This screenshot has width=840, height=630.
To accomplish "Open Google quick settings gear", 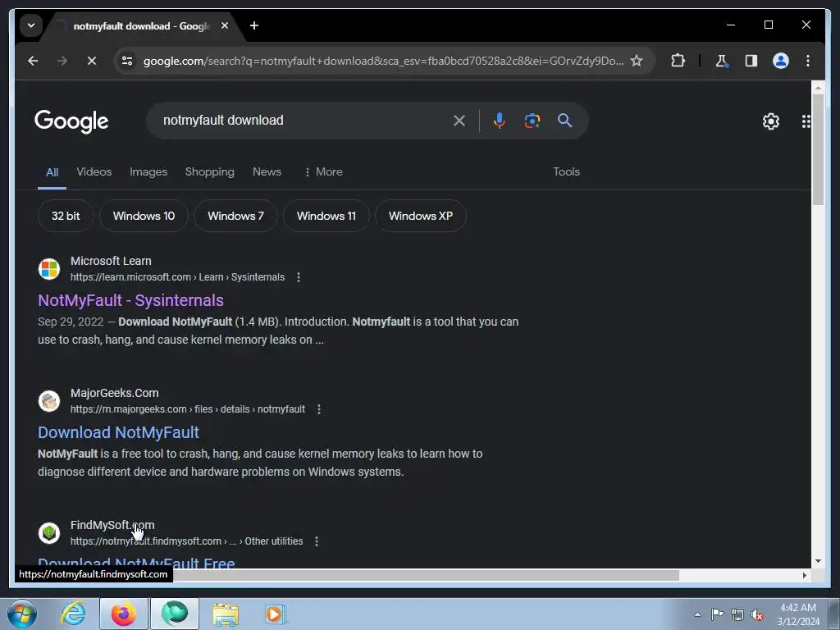I will pyautogui.click(x=771, y=121).
